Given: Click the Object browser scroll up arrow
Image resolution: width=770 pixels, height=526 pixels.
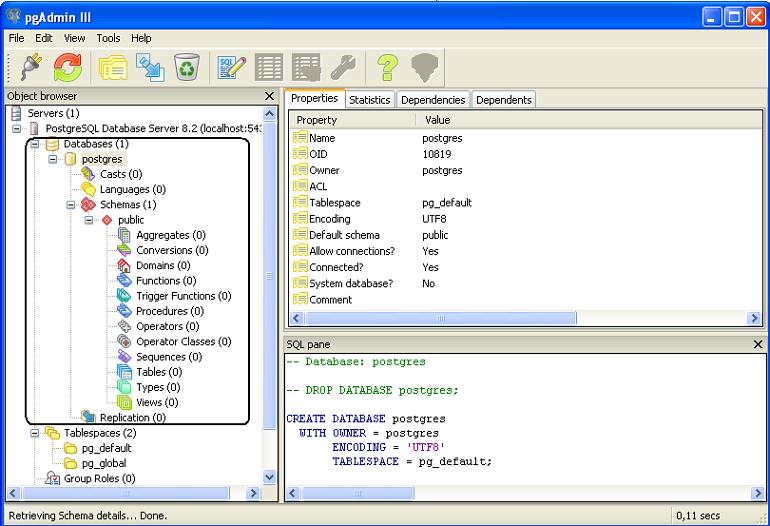Looking at the screenshot, I should (x=270, y=114).
